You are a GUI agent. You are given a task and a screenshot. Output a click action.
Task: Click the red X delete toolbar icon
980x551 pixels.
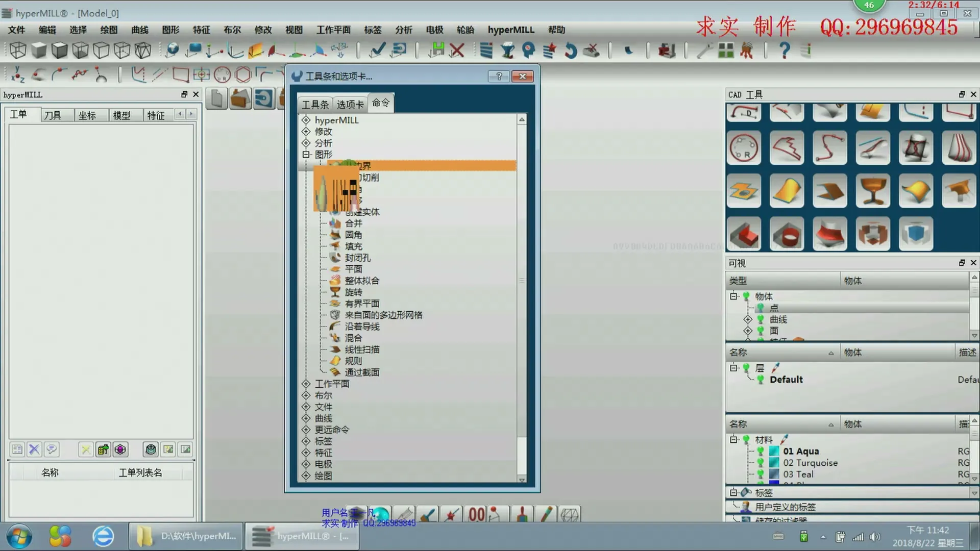pyautogui.click(x=457, y=50)
